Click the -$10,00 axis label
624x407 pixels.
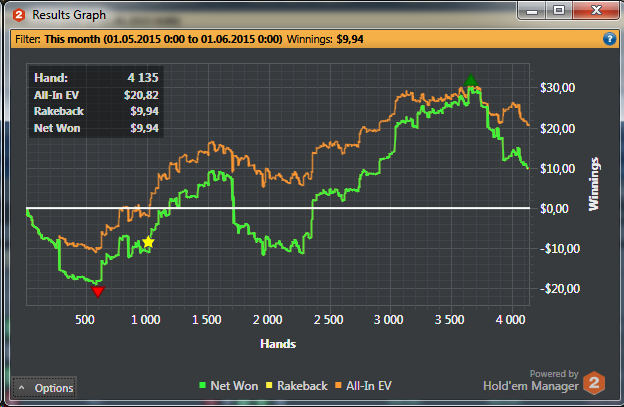pos(560,249)
